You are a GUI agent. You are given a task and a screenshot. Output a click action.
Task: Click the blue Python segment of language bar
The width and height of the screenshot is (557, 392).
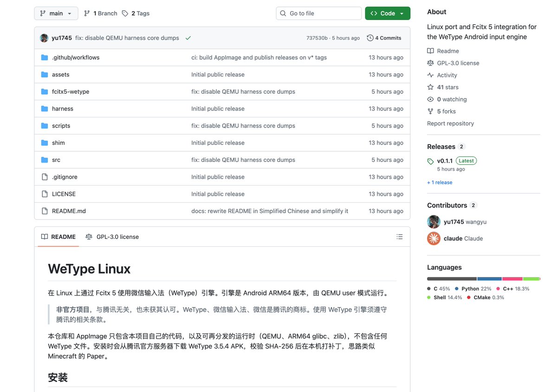489,279
